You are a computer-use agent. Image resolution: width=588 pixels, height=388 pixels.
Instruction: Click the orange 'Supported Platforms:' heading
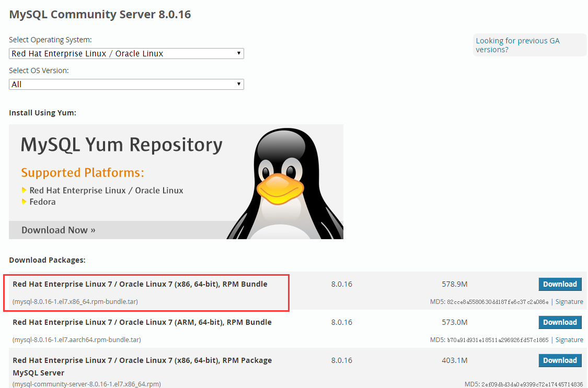tap(82, 172)
